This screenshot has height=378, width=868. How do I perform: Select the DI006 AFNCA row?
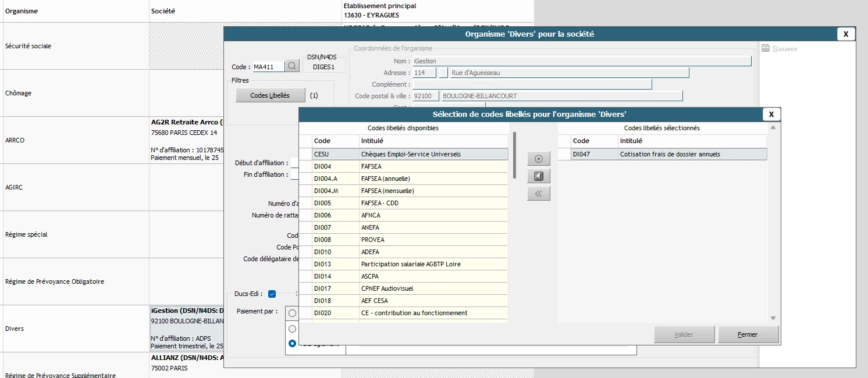tap(403, 215)
